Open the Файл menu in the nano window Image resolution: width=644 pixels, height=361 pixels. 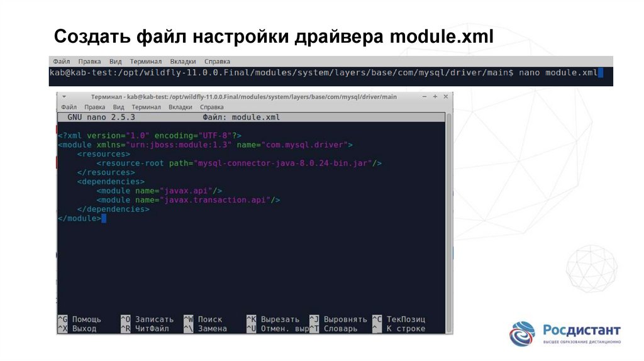69,107
